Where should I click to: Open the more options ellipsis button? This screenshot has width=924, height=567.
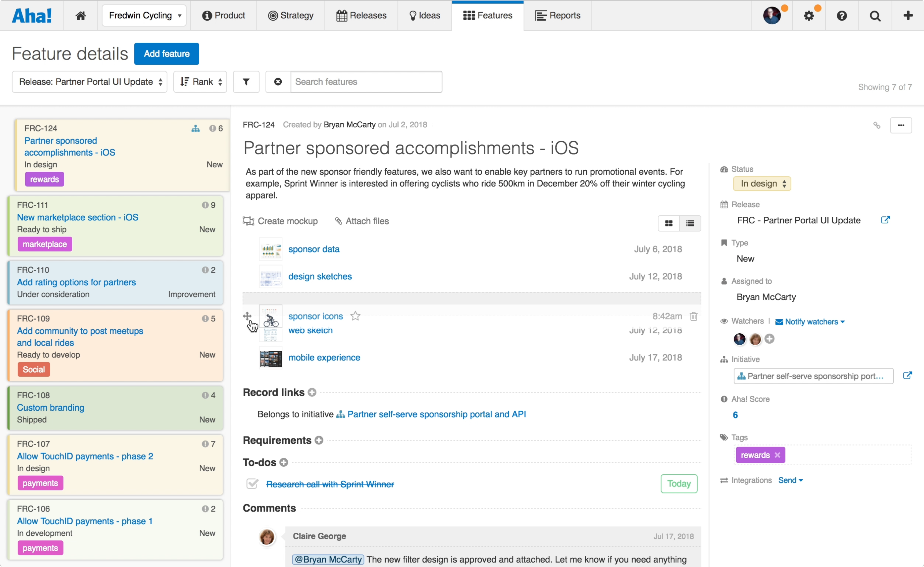coord(901,125)
